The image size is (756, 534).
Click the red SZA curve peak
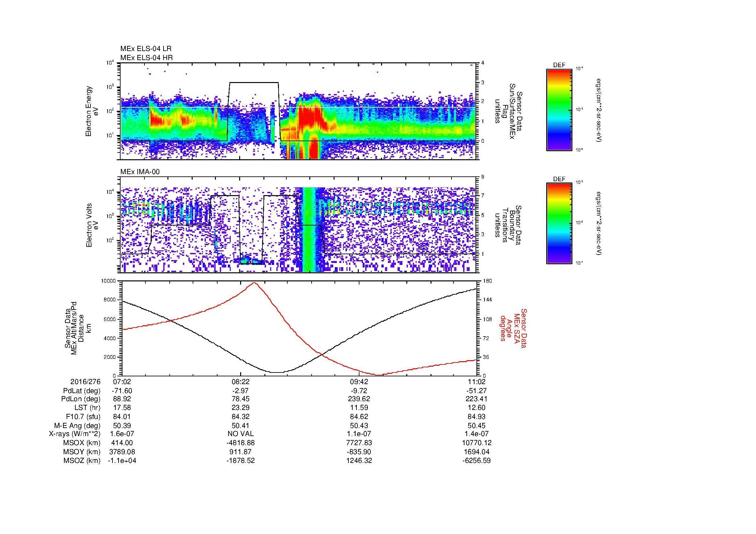[254, 283]
